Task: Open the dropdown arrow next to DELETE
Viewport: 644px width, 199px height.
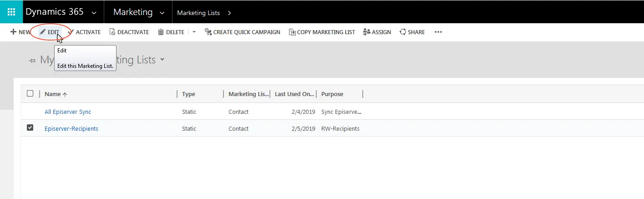Action: [194, 32]
